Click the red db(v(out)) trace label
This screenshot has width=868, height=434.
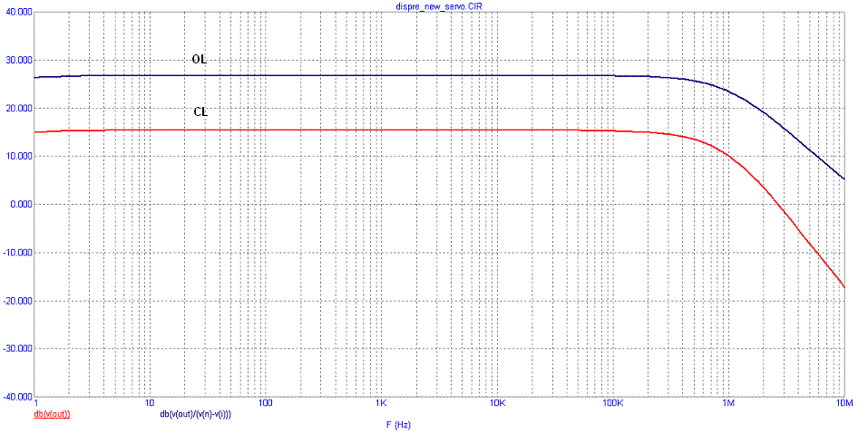pos(52,413)
